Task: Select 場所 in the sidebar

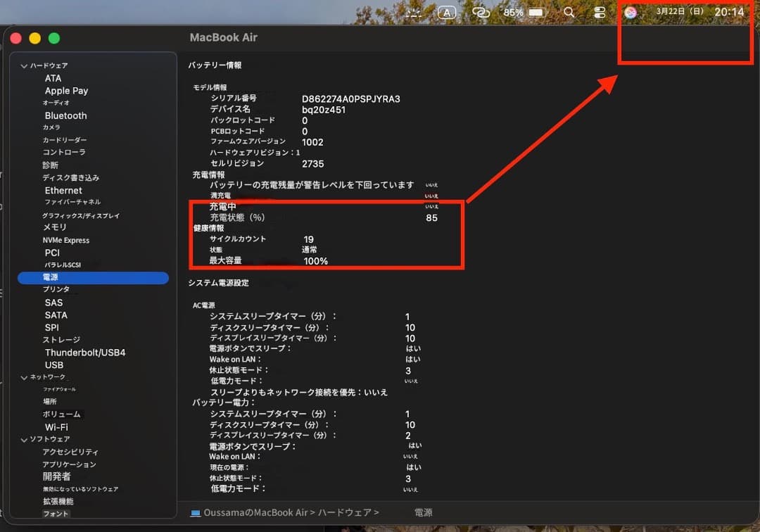Action: pyautogui.click(x=50, y=402)
